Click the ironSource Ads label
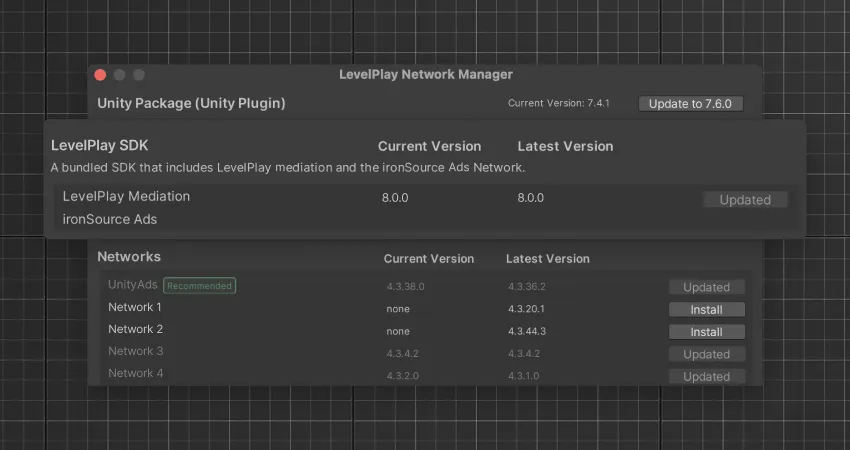 [x=110, y=219]
